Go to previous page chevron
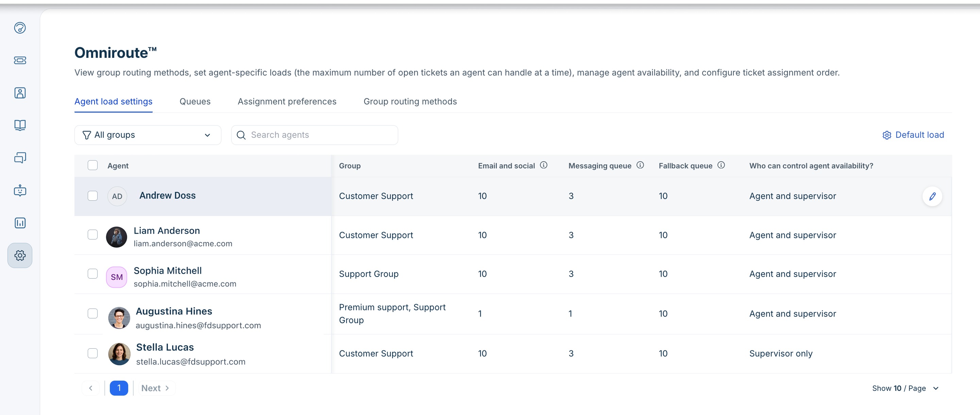 pyautogui.click(x=90, y=388)
